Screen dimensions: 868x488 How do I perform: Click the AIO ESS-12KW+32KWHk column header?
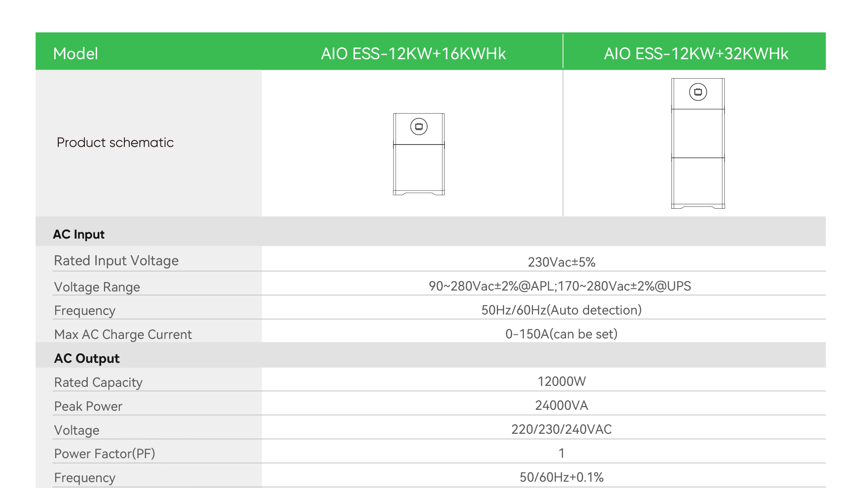point(696,54)
